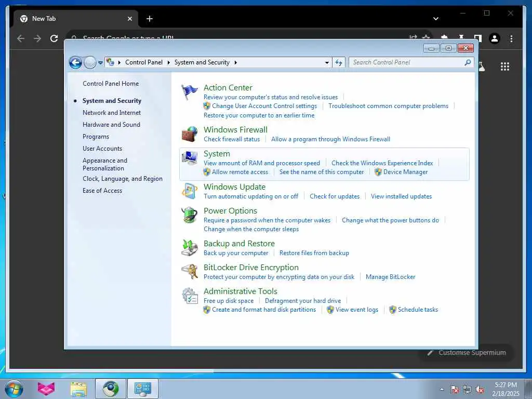Open Supermium profile avatar button
Image resolution: width=532 pixels, height=399 pixels.
tap(495, 38)
